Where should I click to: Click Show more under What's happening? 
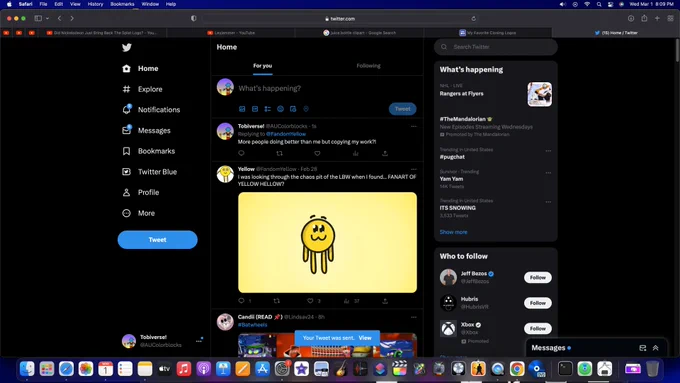(454, 232)
